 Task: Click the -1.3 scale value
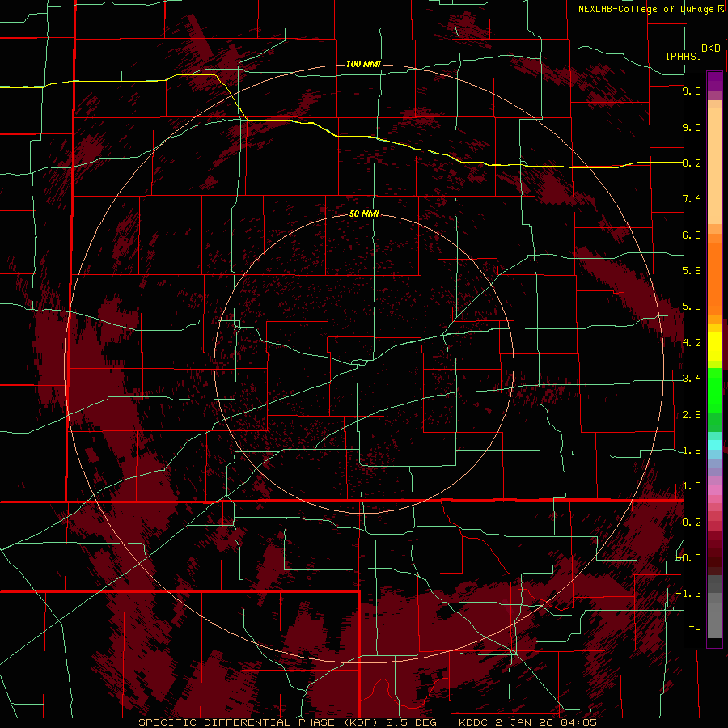688,594
